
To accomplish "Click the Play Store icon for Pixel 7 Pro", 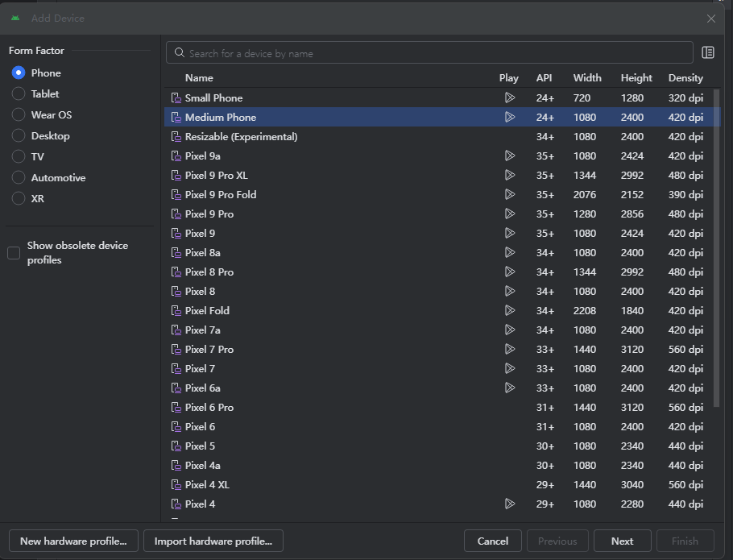I will [x=510, y=349].
